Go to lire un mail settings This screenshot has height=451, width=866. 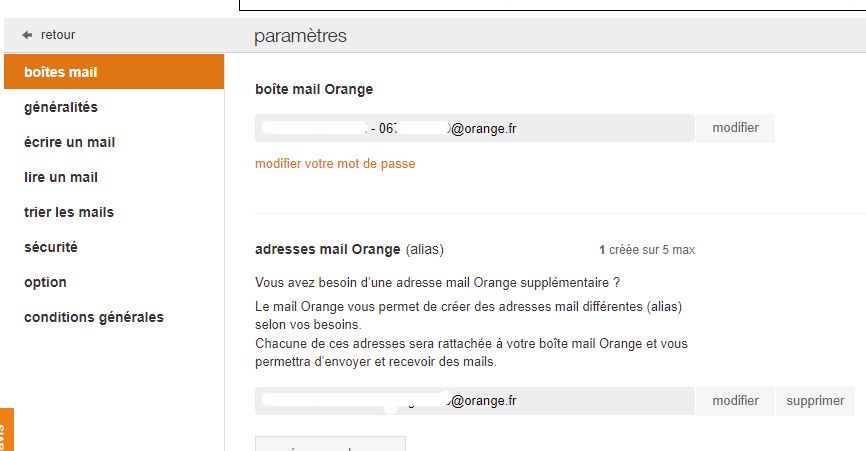(60, 177)
